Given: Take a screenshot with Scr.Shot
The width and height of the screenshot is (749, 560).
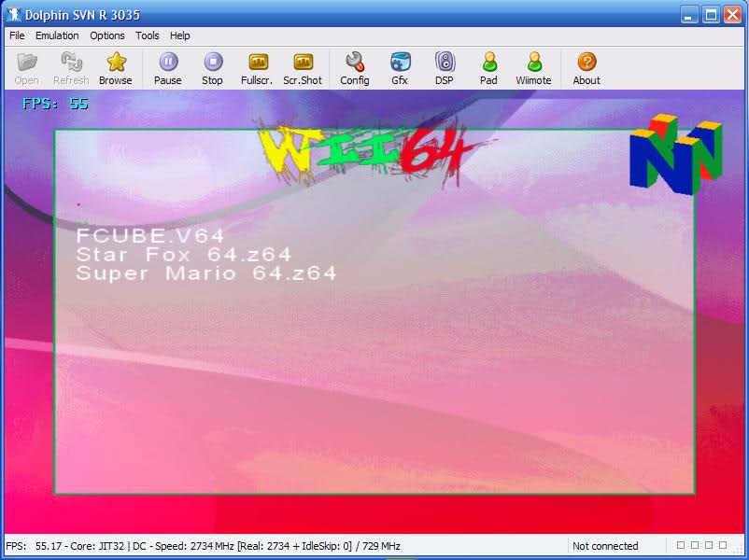Looking at the screenshot, I should coord(303,68).
